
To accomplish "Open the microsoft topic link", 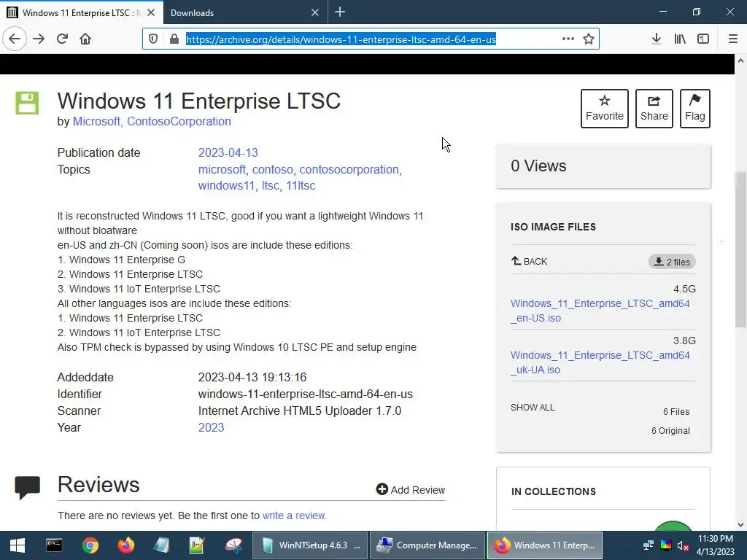I will [x=222, y=169].
